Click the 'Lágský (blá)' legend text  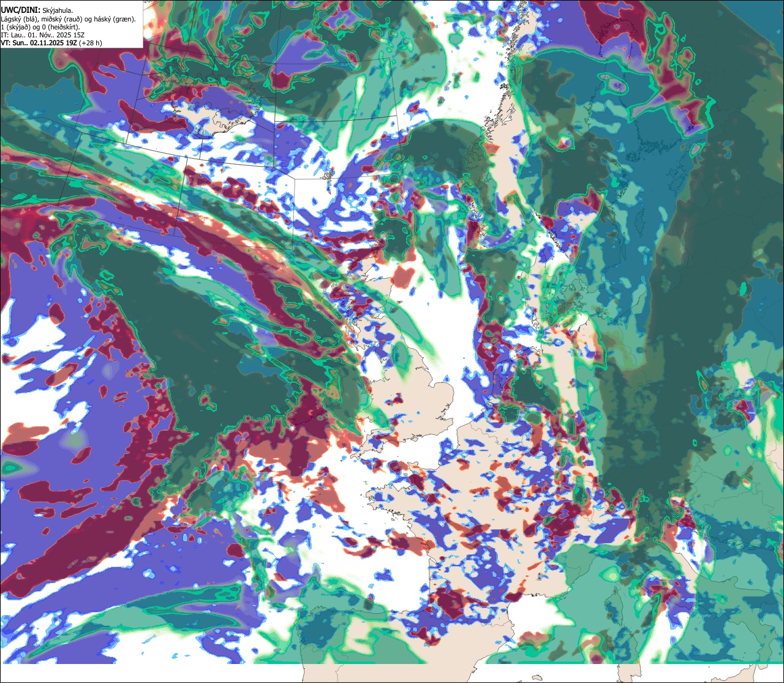point(19,20)
